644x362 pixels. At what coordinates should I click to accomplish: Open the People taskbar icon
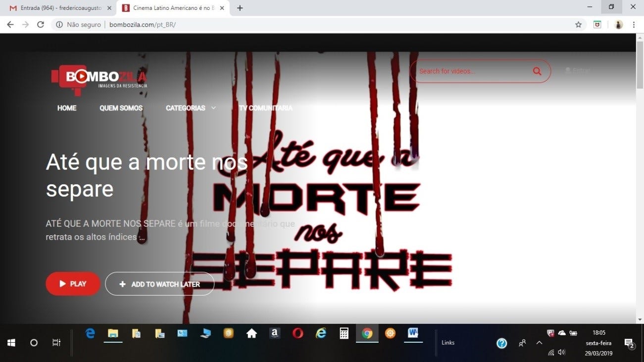tap(522, 343)
